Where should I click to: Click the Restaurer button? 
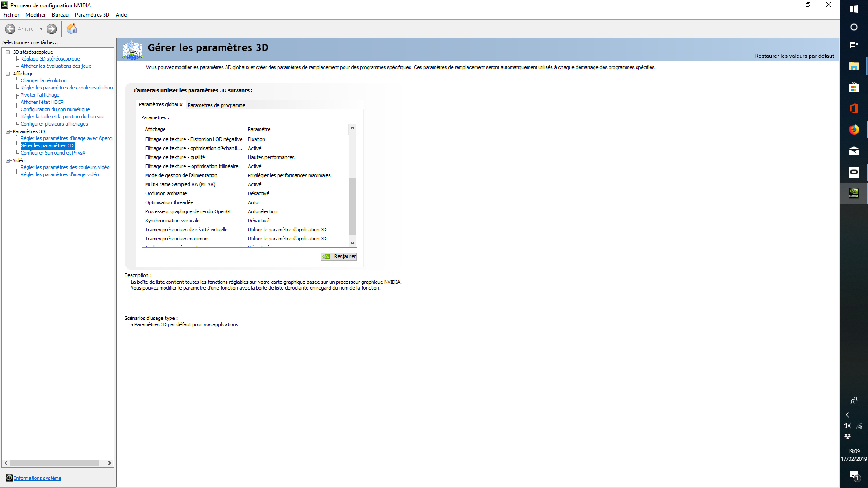339,257
